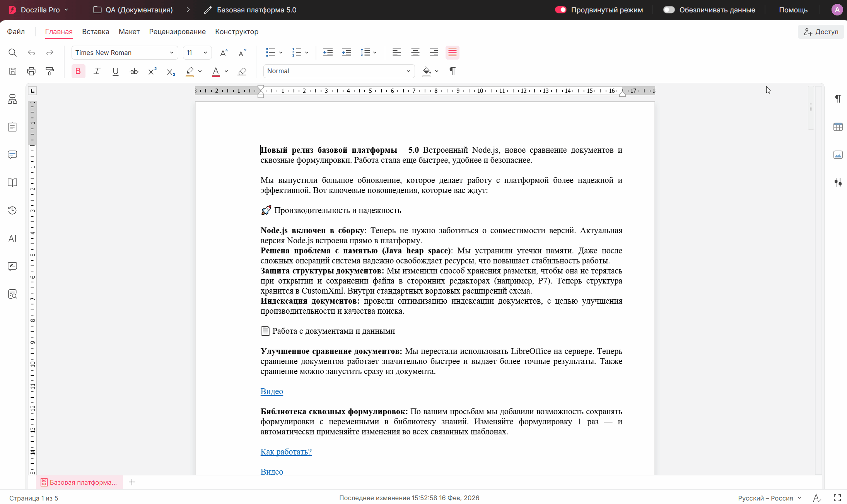Image resolution: width=847 pixels, height=504 pixels.
Task: Toggle Продвинутый режим switch off
Action: click(560, 10)
